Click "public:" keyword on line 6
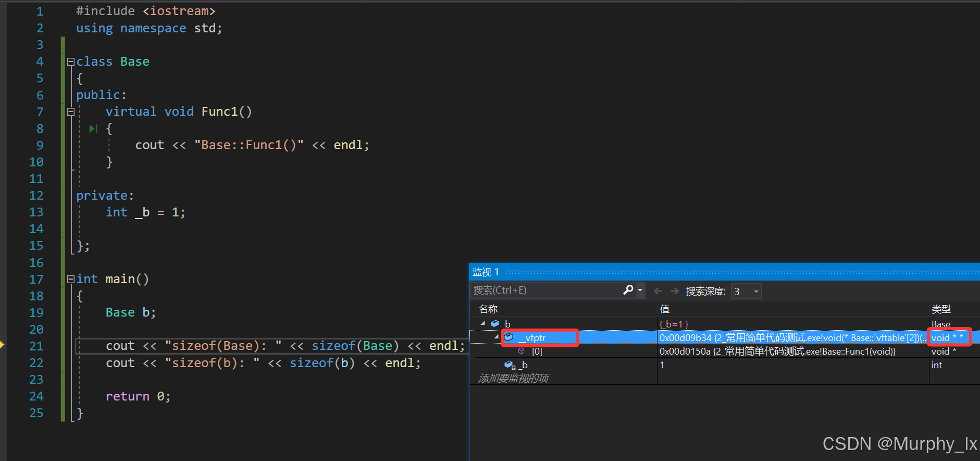The image size is (980, 461). click(x=102, y=95)
